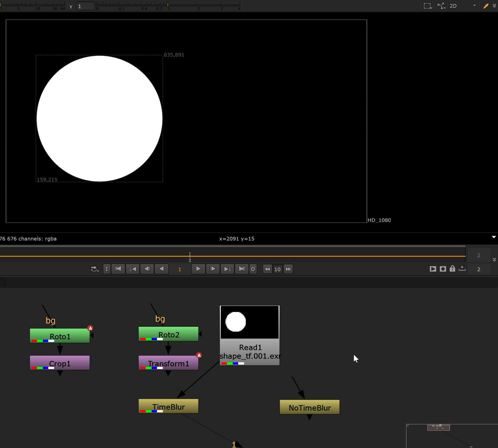
Task: Click the Y gamma value input field
Action: coord(85,6)
